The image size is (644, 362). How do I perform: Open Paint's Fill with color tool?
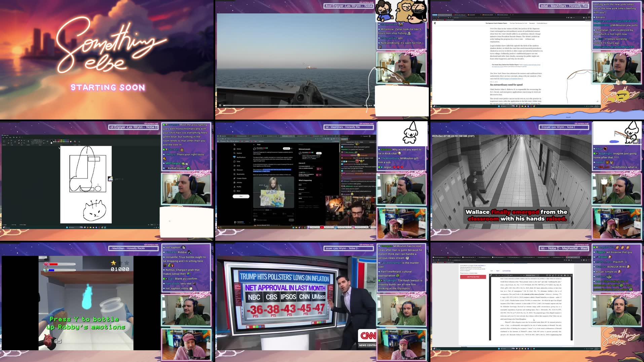(22, 140)
